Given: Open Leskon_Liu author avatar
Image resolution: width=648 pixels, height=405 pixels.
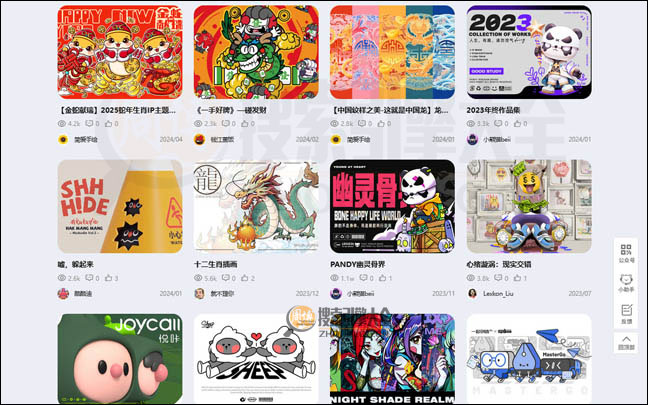Looking at the screenshot, I should [x=472, y=293].
